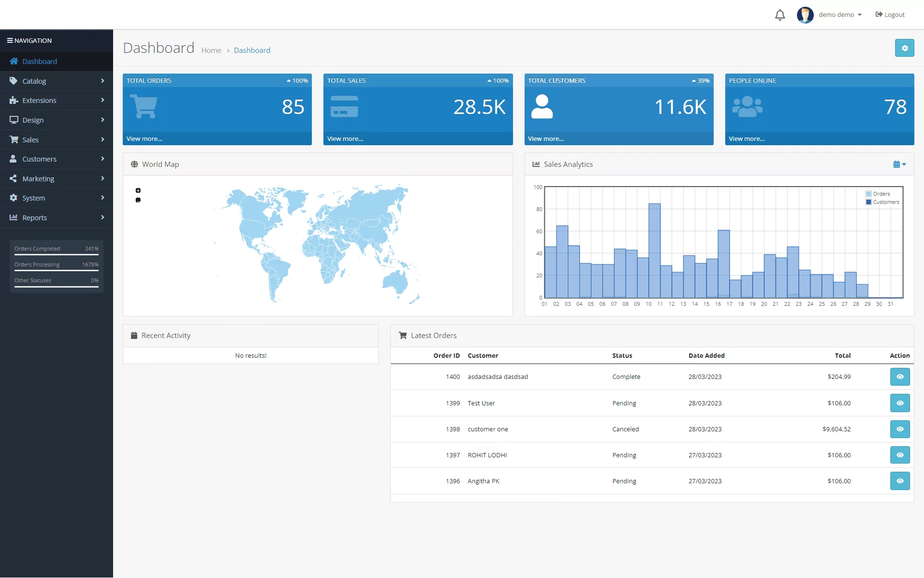
Task: Click the Total Orders shopping cart icon
Action: coord(143,107)
